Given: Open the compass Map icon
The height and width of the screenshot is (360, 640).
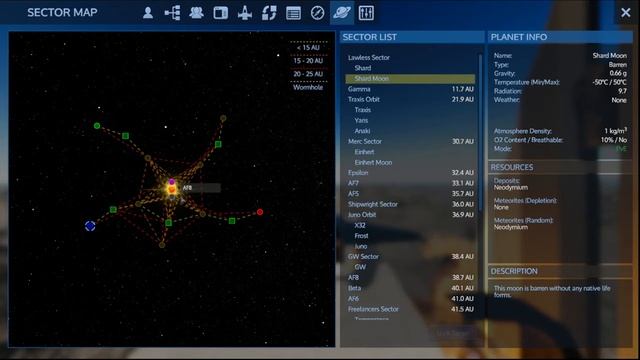Looking at the screenshot, I should pyautogui.click(x=317, y=13).
